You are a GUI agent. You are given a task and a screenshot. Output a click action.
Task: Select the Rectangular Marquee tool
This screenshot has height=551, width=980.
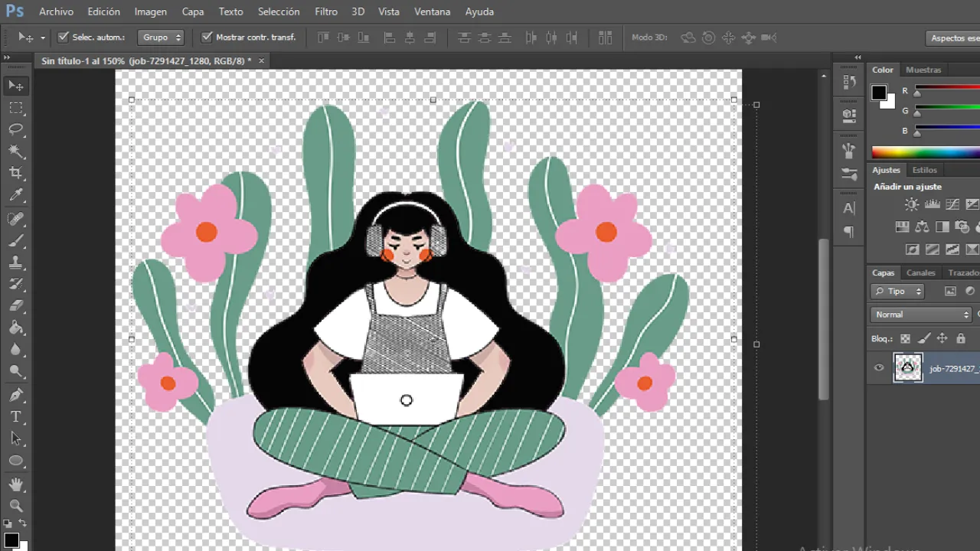16,107
